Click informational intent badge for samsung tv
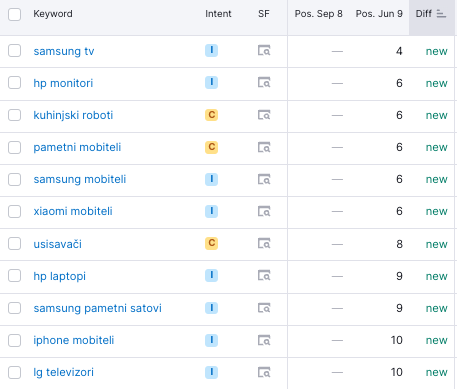 (211, 51)
